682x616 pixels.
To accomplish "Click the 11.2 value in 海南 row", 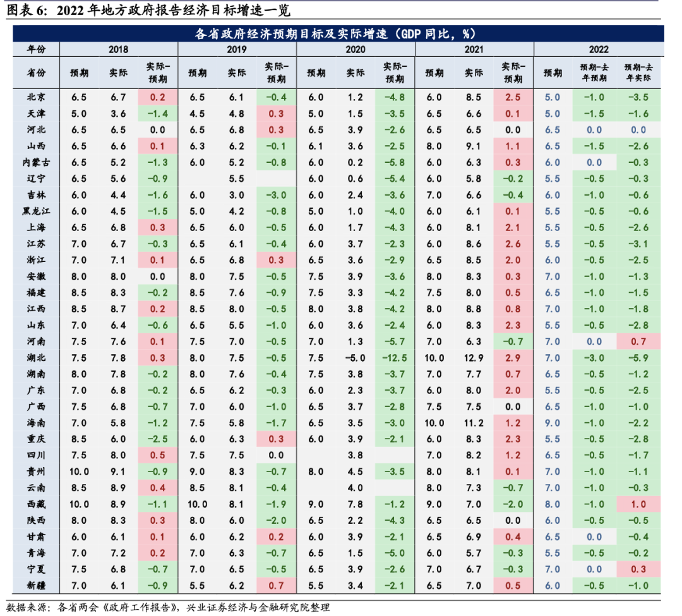I will pos(474,422).
